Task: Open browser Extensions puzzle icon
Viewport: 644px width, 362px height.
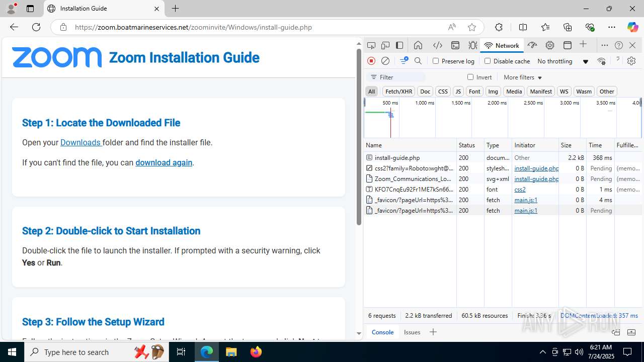Action: [x=499, y=27]
